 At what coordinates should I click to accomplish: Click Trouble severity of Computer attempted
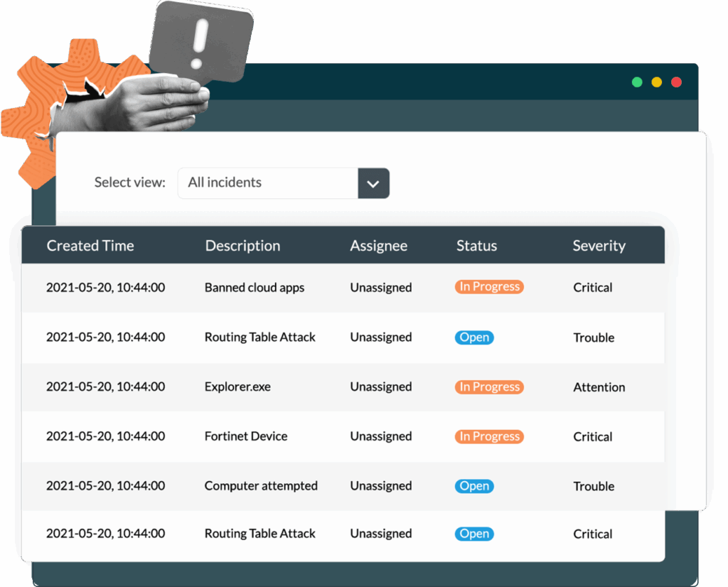[594, 486]
